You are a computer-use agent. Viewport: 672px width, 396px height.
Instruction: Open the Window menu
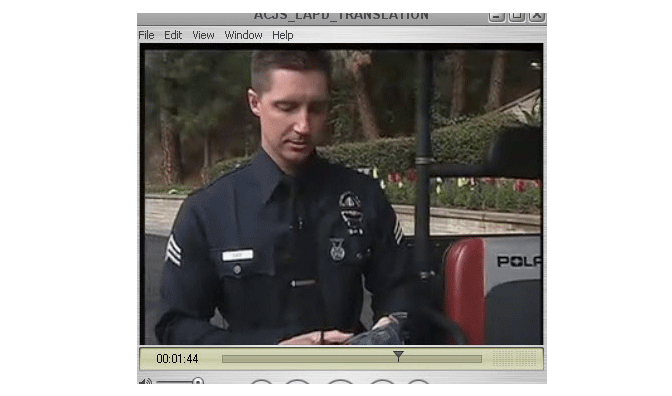click(243, 35)
